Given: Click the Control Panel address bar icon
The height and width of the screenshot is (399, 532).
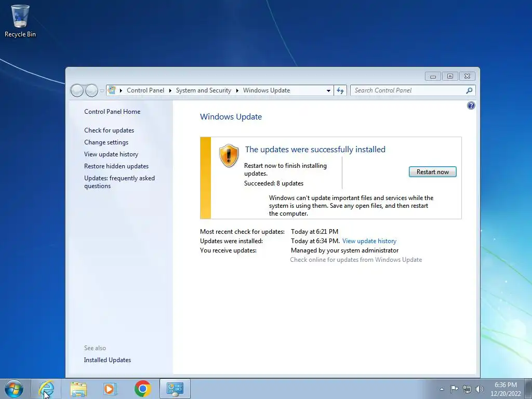Looking at the screenshot, I should (x=112, y=90).
